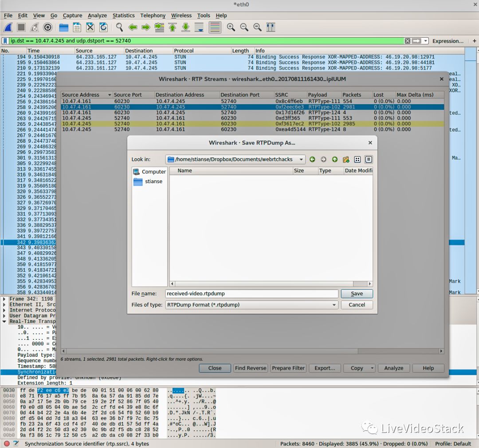Jump to the first packet icon

click(x=172, y=27)
